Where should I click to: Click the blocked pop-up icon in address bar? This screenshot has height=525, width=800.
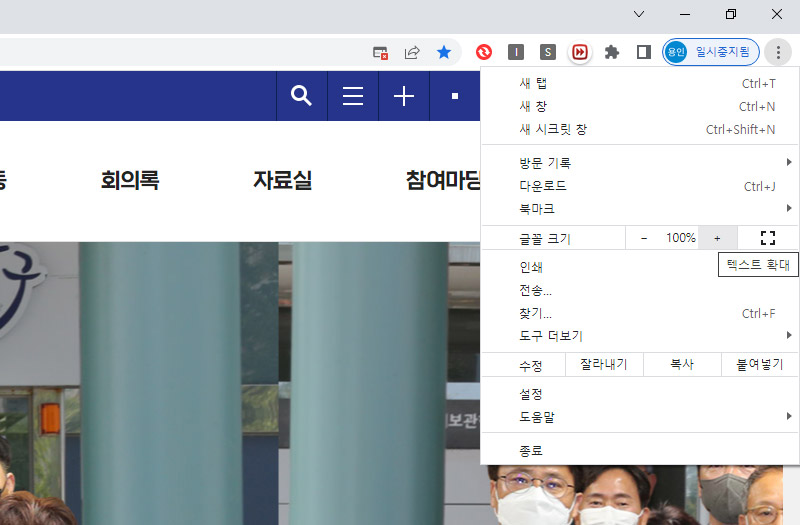(381, 52)
